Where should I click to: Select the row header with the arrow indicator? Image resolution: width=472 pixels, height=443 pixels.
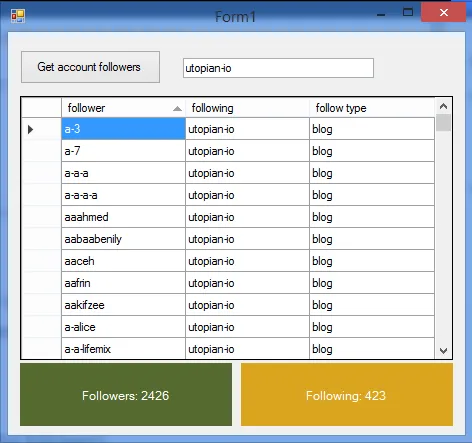(x=41, y=129)
